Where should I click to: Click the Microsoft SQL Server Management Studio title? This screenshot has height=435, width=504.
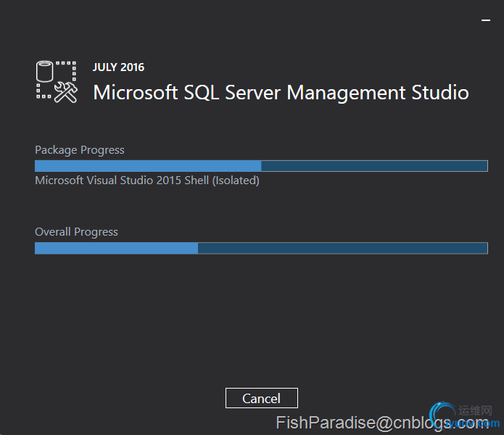(x=281, y=93)
